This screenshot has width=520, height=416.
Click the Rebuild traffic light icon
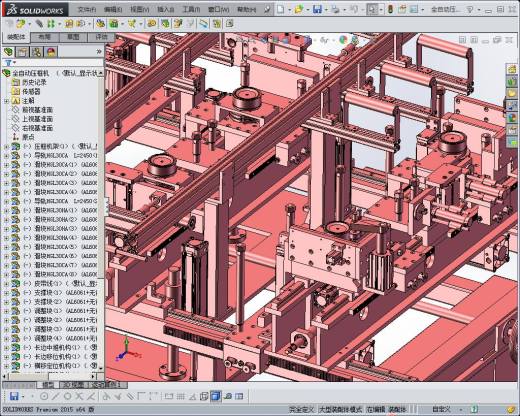(x=390, y=9)
